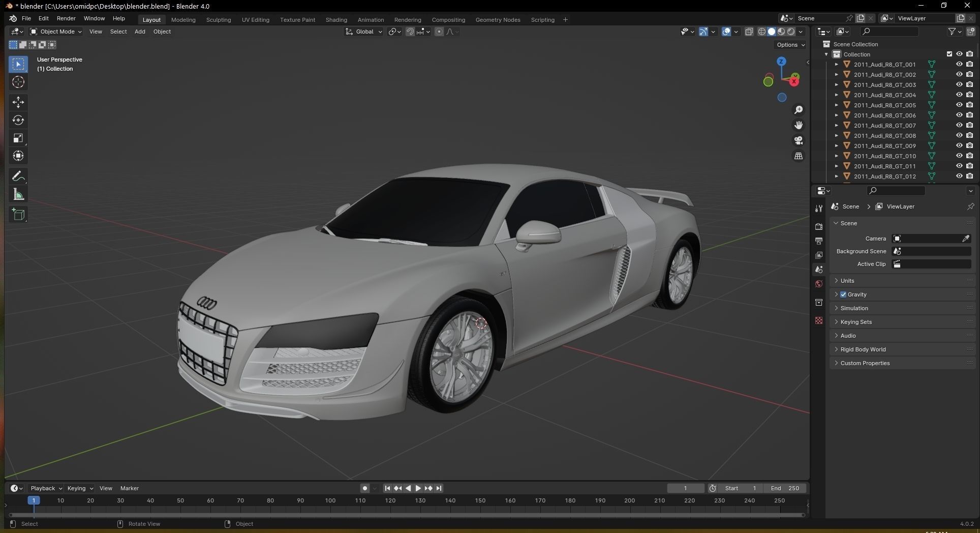Hide 2011_Audi_R8_GT_005 with eye icon
This screenshot has height=533, width=980.
click(959, 105)
